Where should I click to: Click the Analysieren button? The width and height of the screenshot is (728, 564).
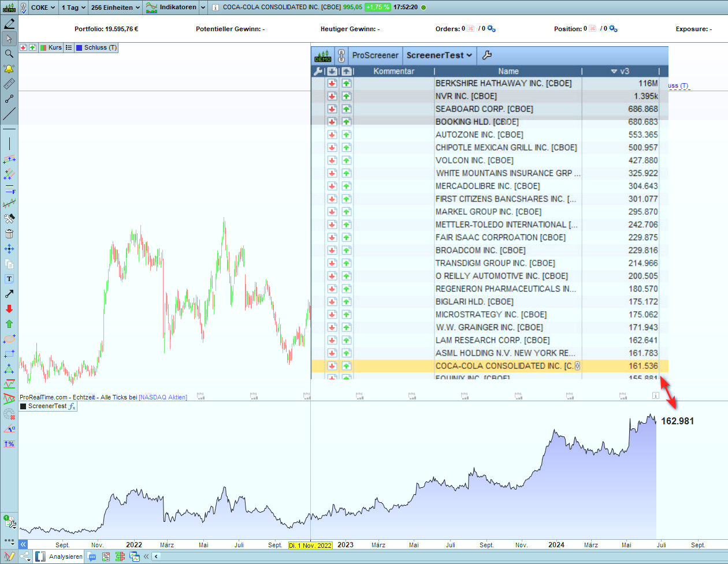(60, 556)
